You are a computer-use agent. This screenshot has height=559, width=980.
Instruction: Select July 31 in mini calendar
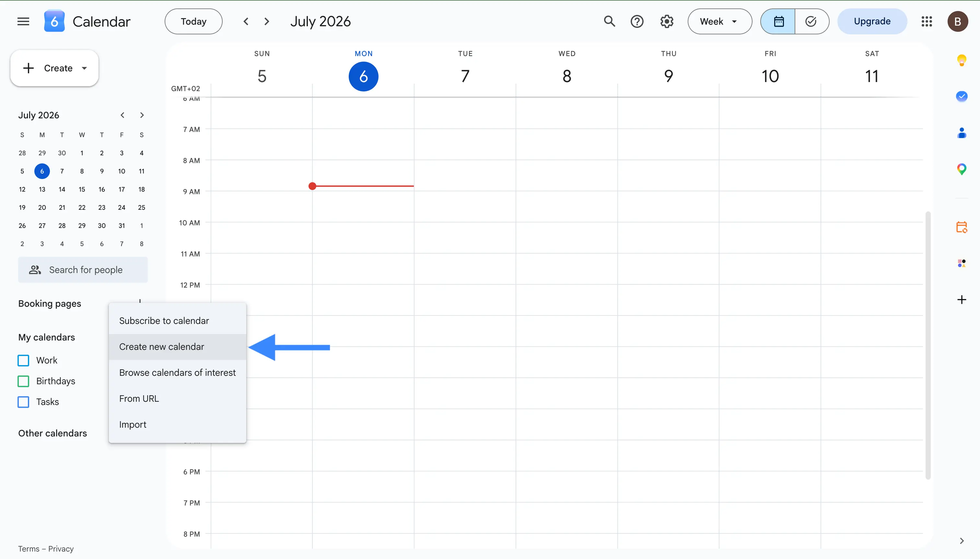[x=122, y=226]
